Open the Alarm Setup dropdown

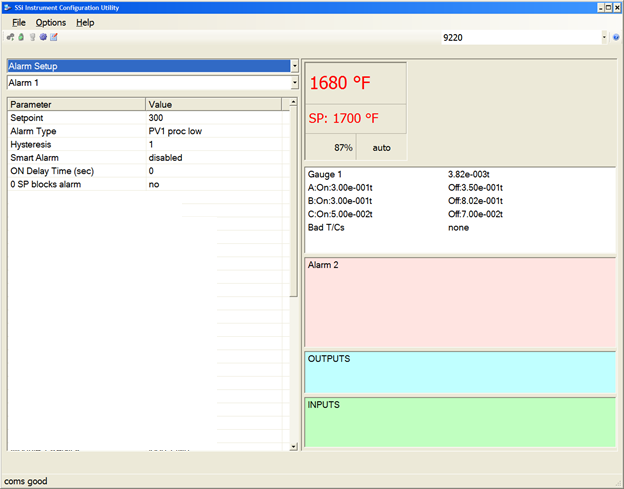[x=294, y=65]
